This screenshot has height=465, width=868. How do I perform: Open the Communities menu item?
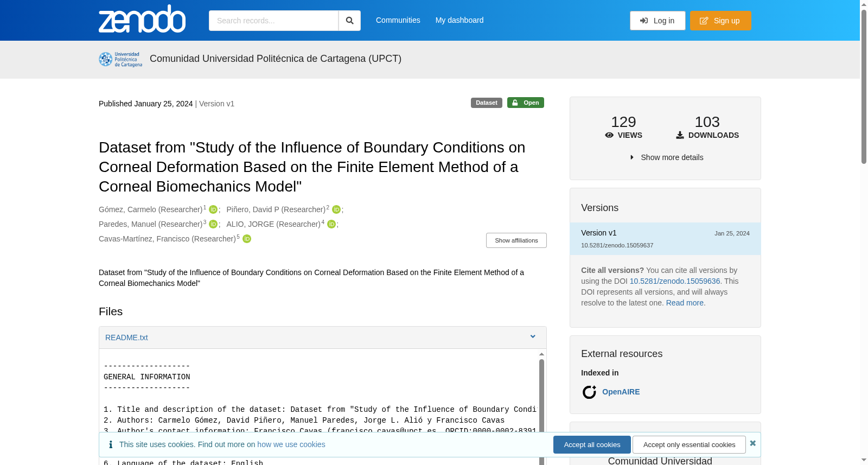398,20
